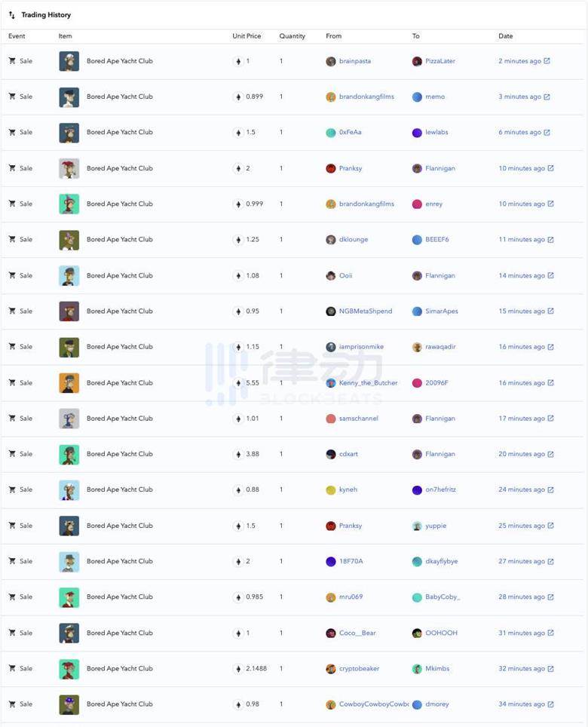Open seller profile cryptobeaker
Viewport: 588px width, 727px height.
[x=359, y=669]
